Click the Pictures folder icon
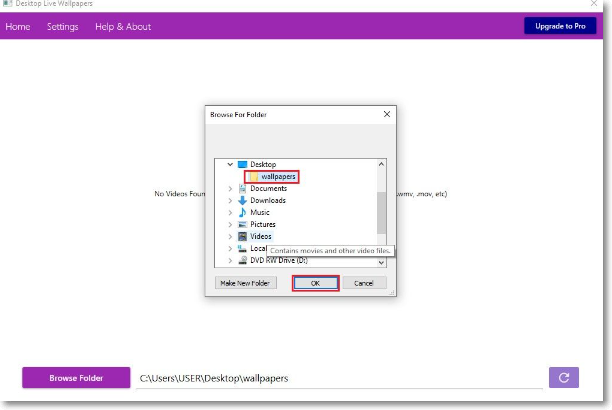Viewport: 612px width, 410px height. [x=242, y=225]
